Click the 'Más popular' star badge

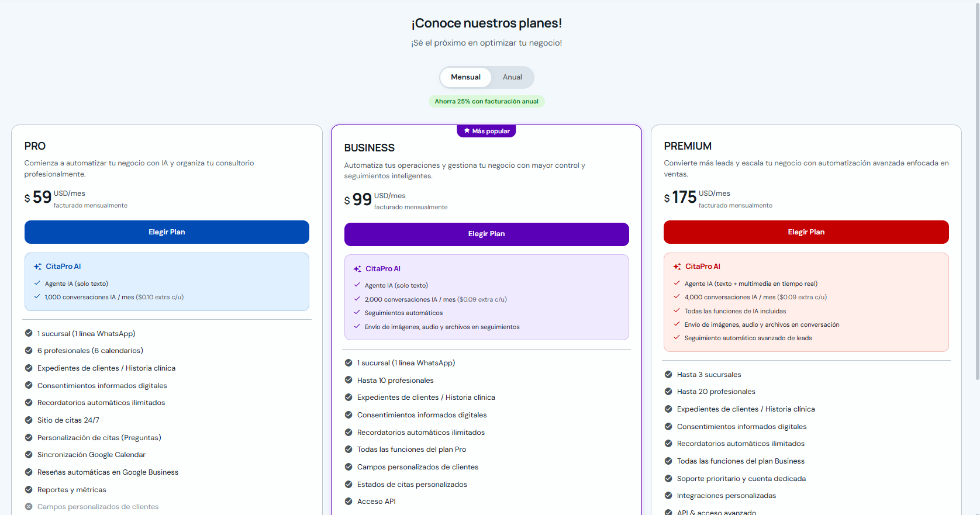point(486,131)
